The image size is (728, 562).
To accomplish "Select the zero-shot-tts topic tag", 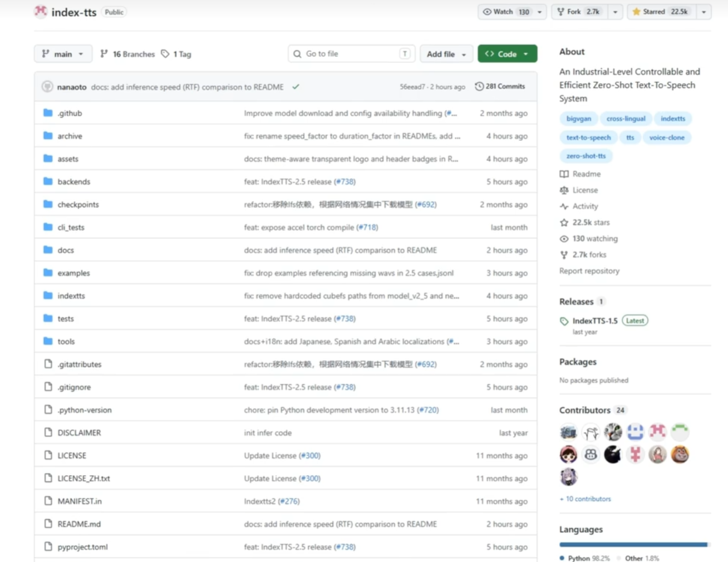I will (586, 156).
